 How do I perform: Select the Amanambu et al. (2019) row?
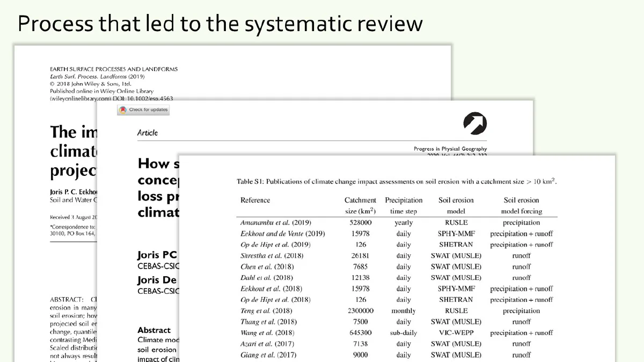pos(397,223)
